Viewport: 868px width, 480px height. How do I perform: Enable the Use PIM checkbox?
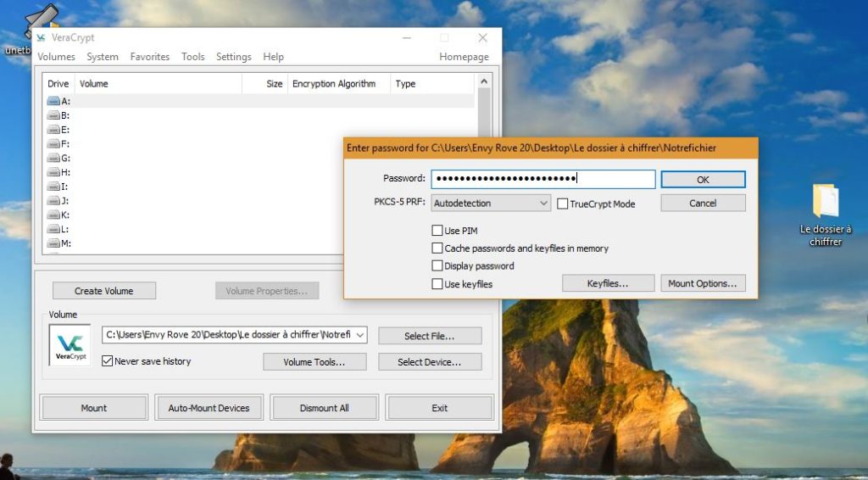point(437,231)
